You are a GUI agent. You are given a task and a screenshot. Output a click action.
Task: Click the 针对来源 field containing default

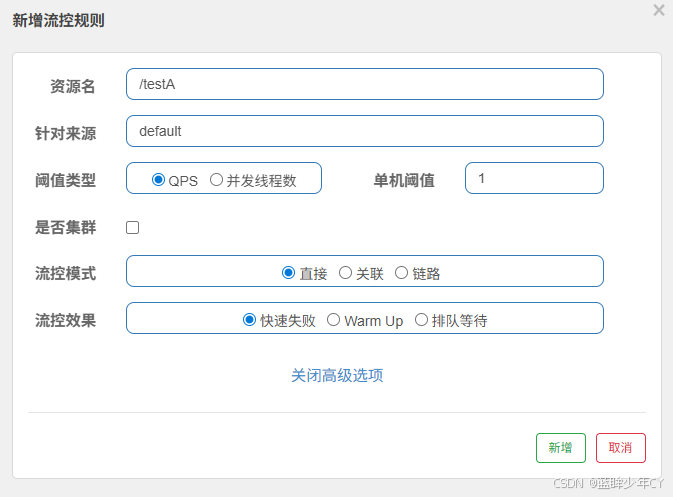pos(365,131)
